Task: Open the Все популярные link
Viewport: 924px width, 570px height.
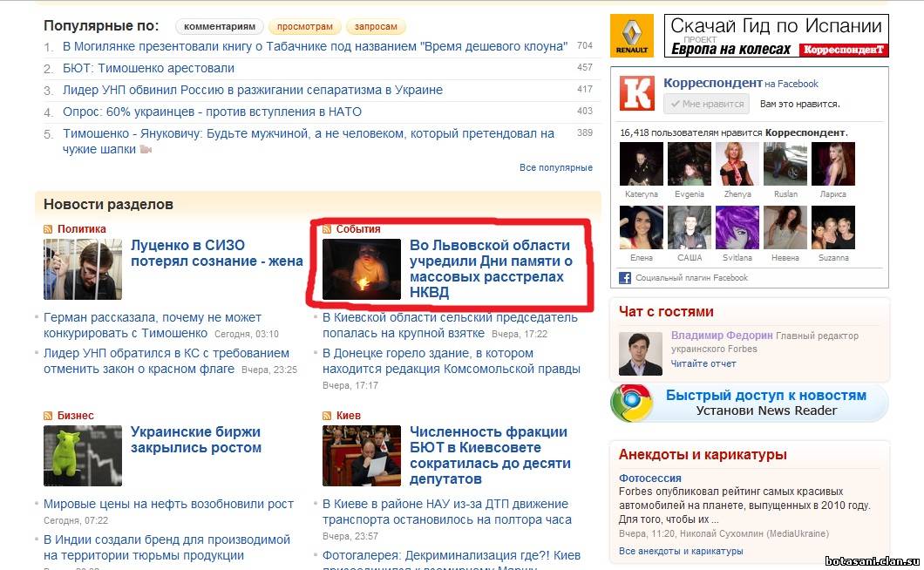Action: click(555, 167)
